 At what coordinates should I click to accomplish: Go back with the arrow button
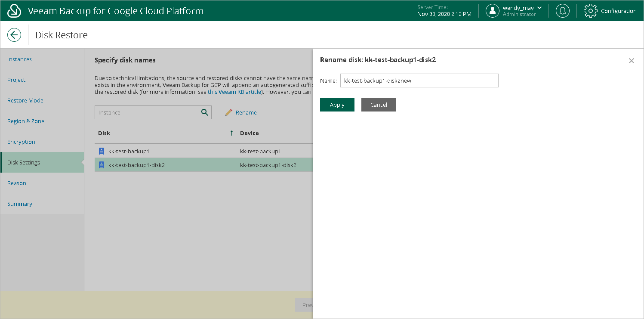(x=14, y=35)
